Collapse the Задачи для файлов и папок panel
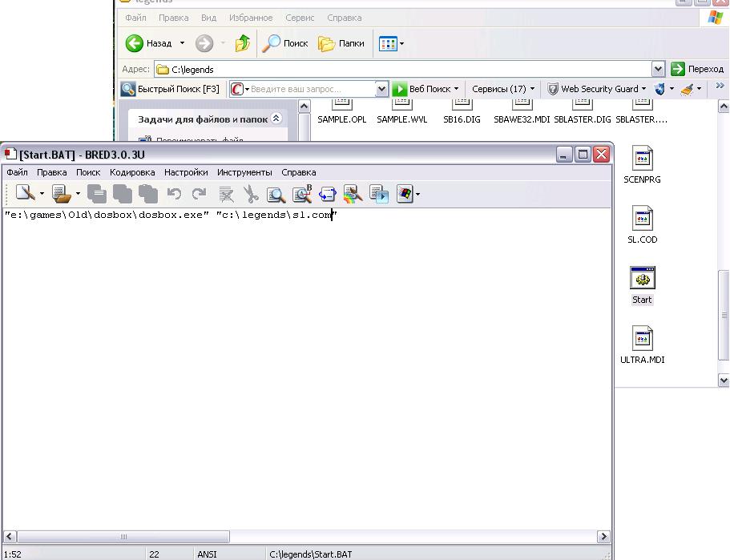The height and width of the screenshot is (560, 730). pos(276,119)
